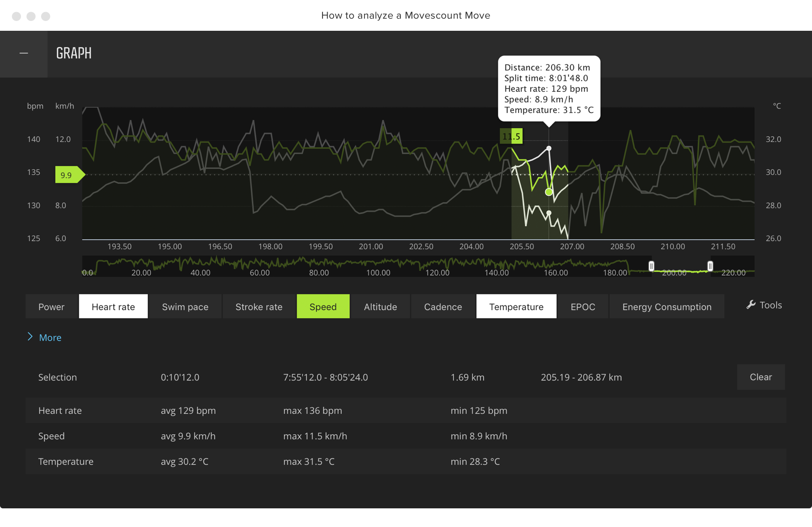Click the Temperature row label in stats

tap(66, 462)
